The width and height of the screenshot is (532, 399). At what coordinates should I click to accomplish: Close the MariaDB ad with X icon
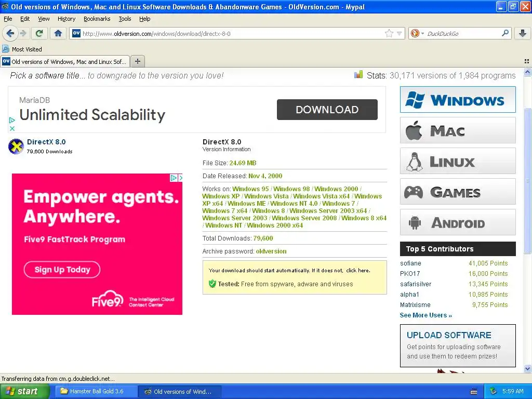(12, 129)
